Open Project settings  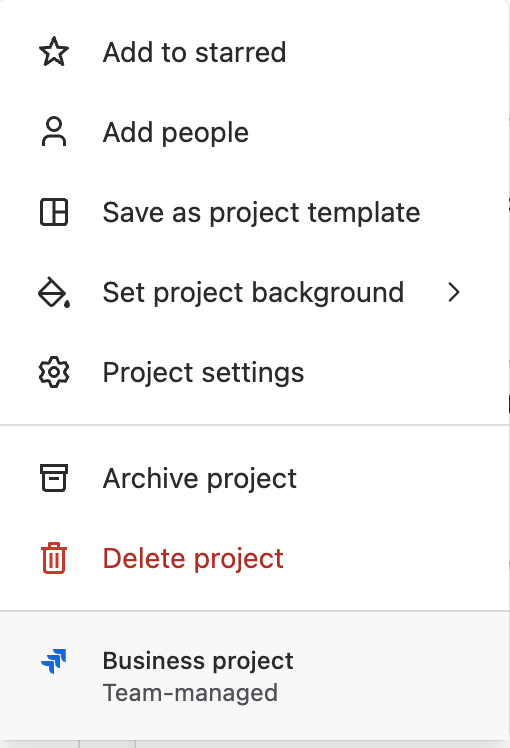(255, 372)
